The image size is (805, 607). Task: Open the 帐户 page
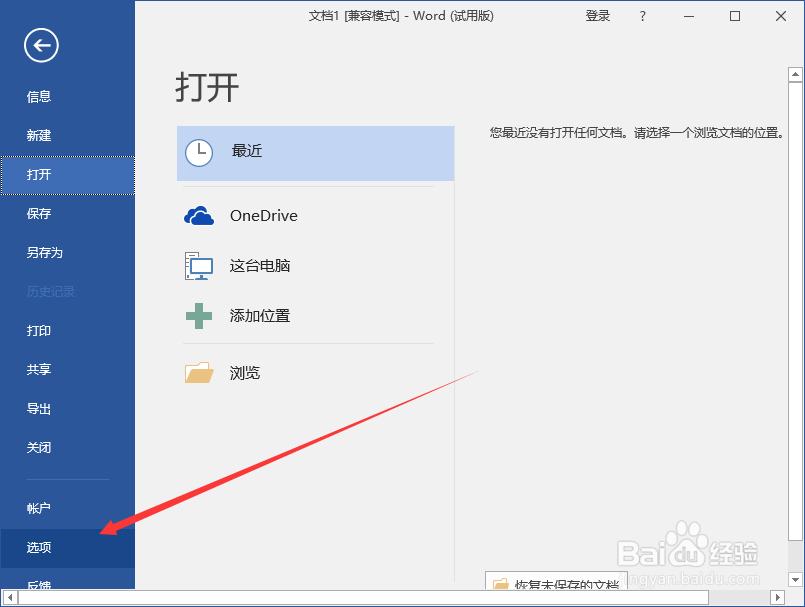67,508
